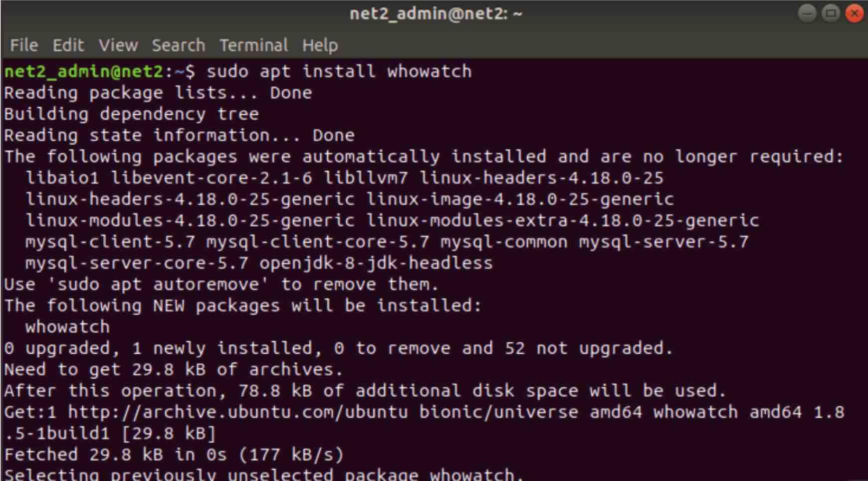Close the terminal window
The height and width of the screenshot is (481, 868).
pyautogui.click(x=855, y=13)
